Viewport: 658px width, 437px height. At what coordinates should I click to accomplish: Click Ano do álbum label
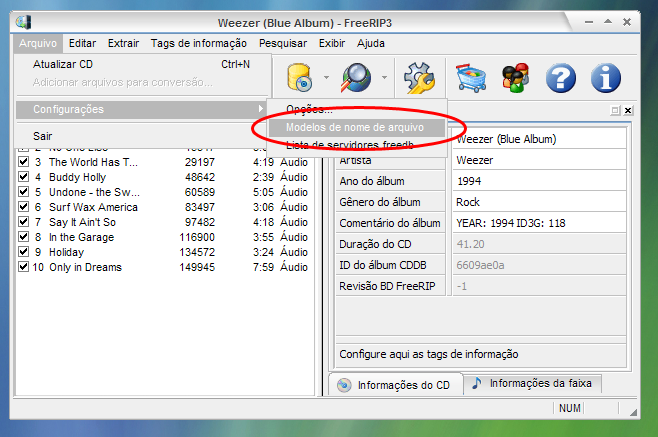(x=372, y=181)
